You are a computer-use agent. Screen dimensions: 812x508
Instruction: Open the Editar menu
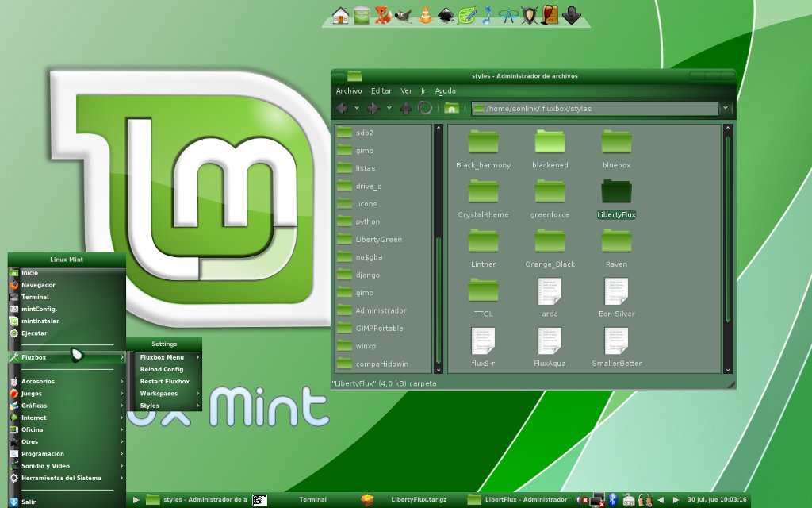point(381,90)
